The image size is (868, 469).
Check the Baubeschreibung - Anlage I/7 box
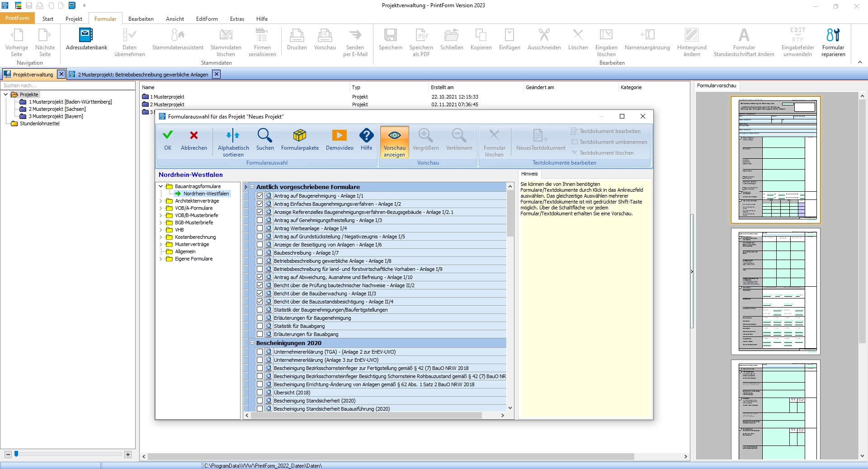coord(259,253)
